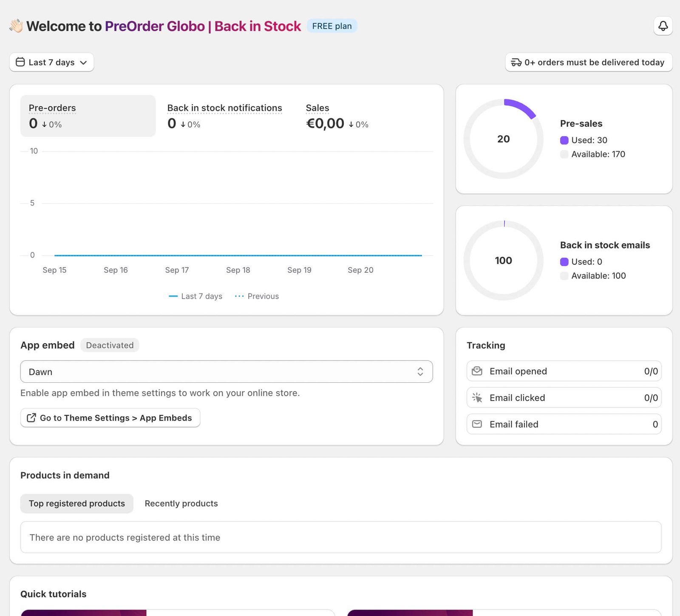Click the FREE plan badge
This screenshot has height=616, width=680.
(332, 26)
